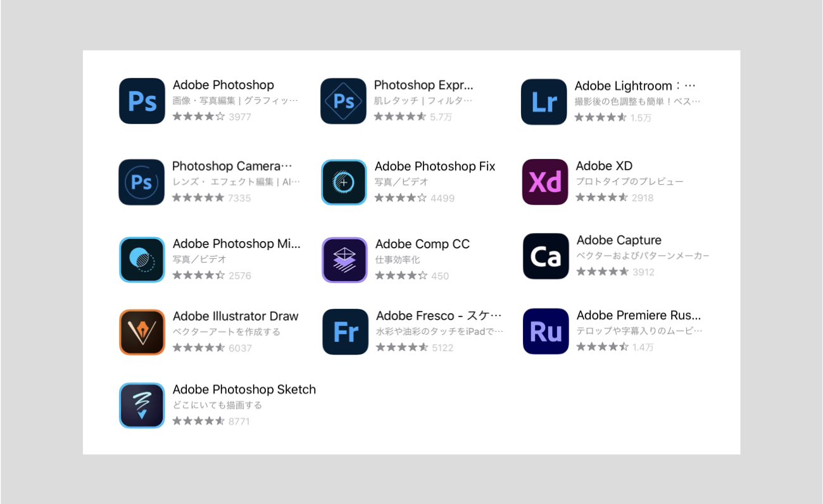Click the rating count 8771
The image size is (823, 504).
239,421
